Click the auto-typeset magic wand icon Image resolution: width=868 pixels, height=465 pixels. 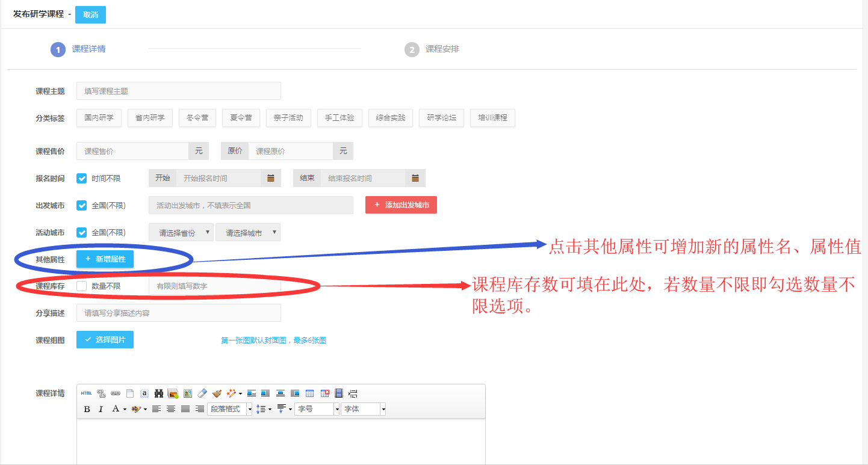click(231, 393)
